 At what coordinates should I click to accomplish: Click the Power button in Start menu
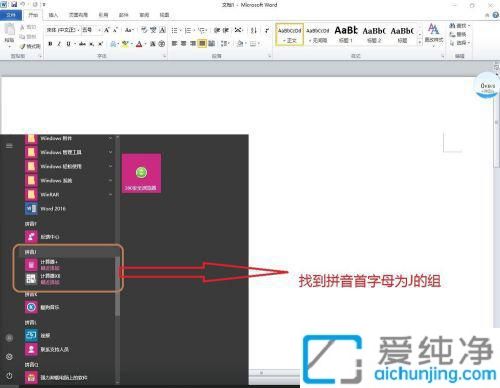point(9,376)
